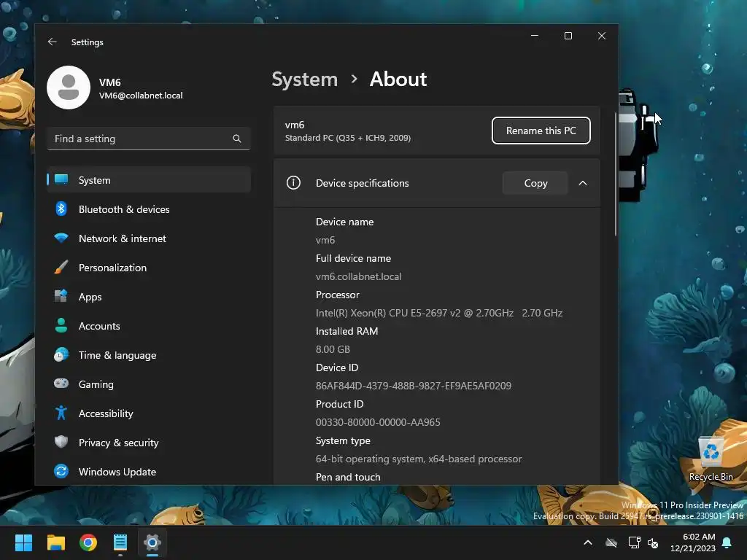Image resolution: width=747 pixels, height=560 pixels.
Task: Open Privacy & security settings
Action: pyautogui.click(x=149, y=443)
